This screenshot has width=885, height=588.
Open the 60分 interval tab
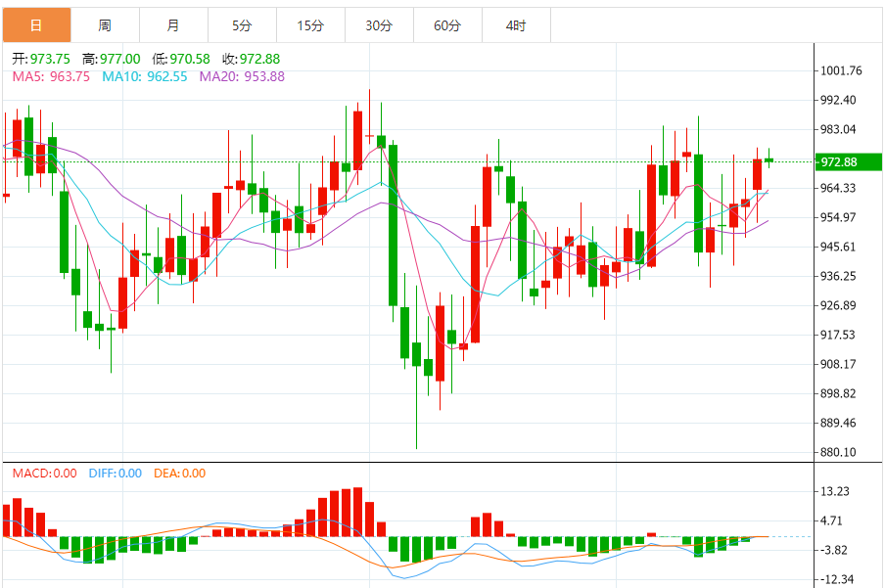pyautogui.click(x=448, y=25)
